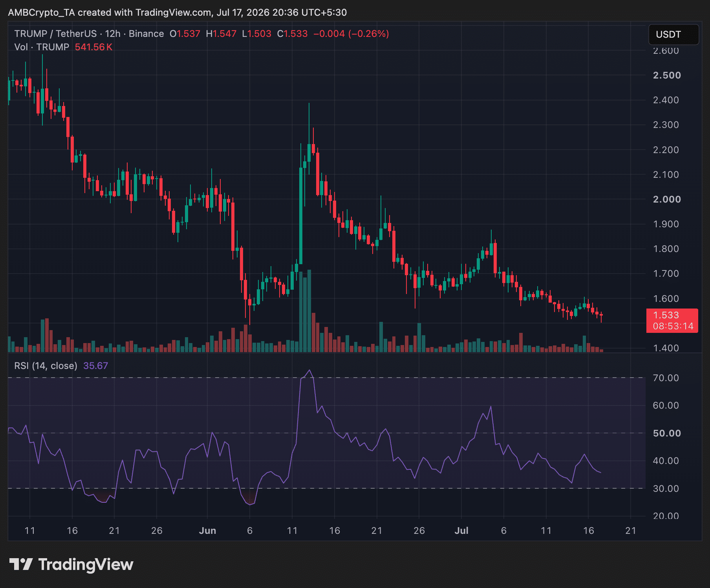Click the 2.500 price axis label
710x588 pixels.
(667, 75)
